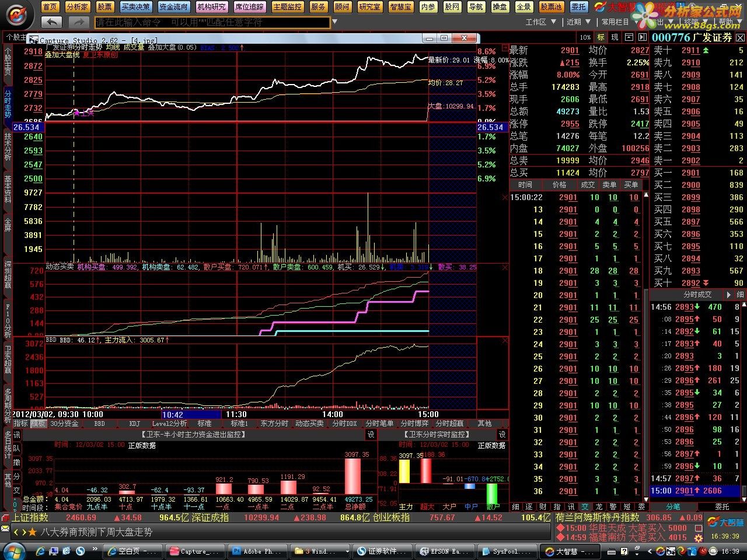Open the 委托 toolbar button

(578, 7)
